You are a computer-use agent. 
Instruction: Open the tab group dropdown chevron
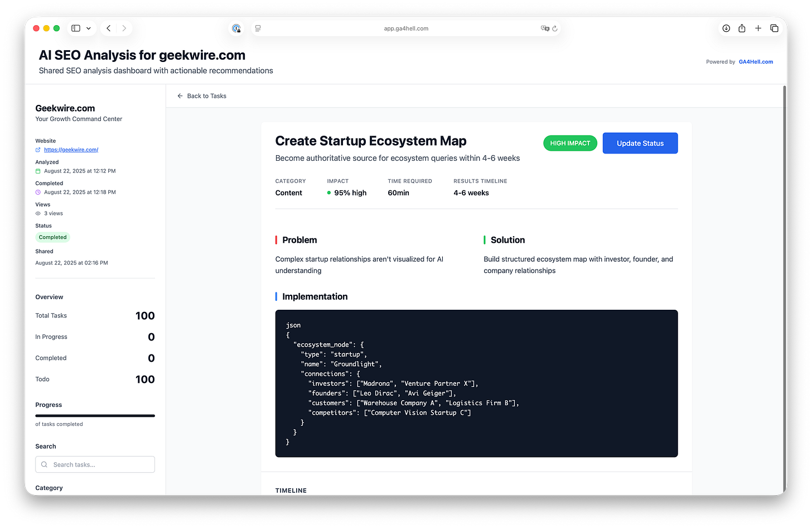click(89, 28)
